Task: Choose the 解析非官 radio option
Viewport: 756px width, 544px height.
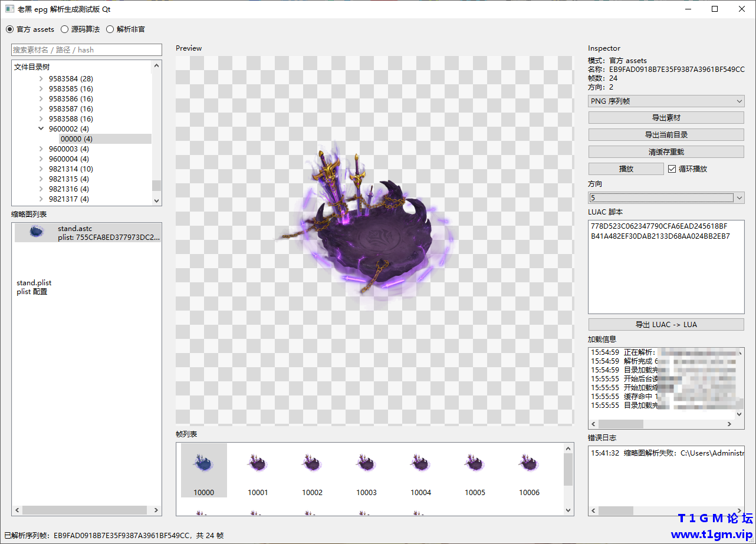Action: [x=125, y=29]
